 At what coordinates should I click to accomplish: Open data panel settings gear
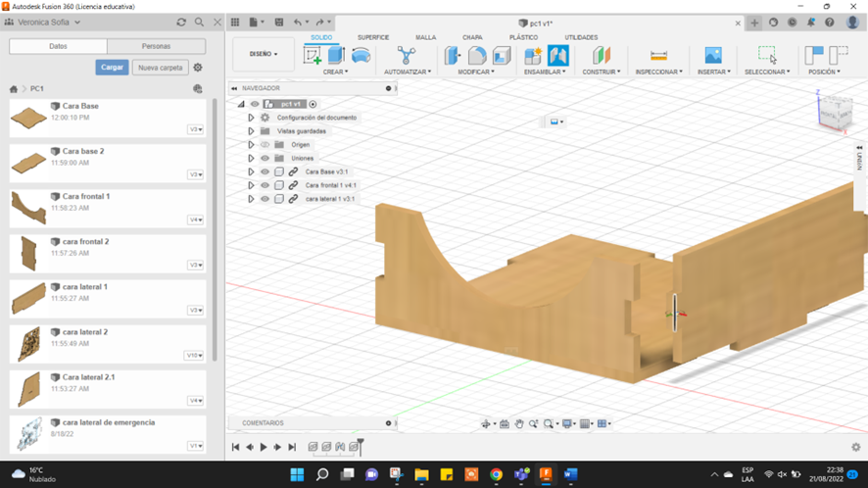point(198,68)
